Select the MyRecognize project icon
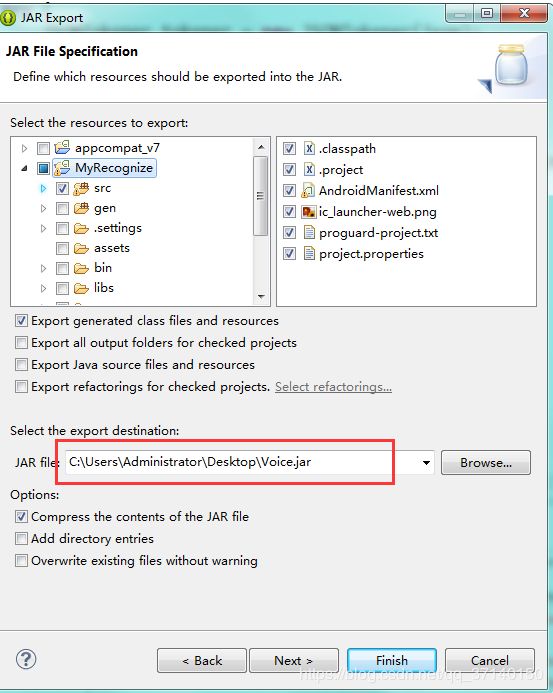This screenshot has width=553, height=693. point(62,168)
